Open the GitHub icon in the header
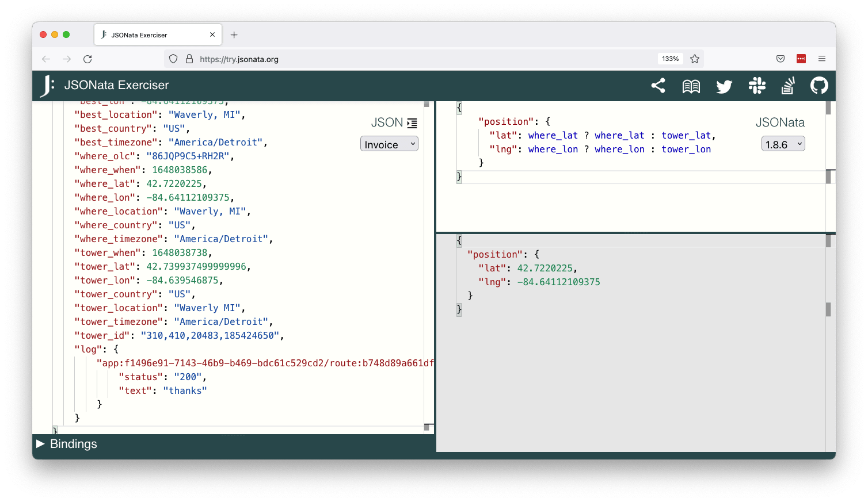Image resolution: width=868 pixels, height=502 pixels. pos(819,86)
